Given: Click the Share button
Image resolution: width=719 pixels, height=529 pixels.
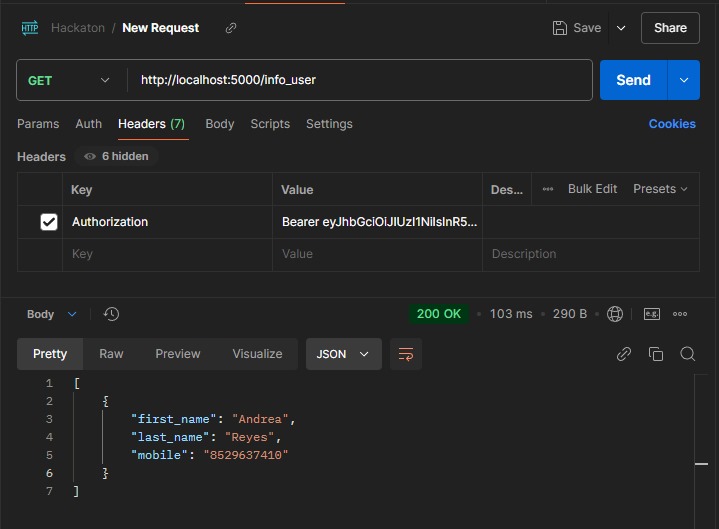Looking at the screenshot, I should (x=670, y=28).
